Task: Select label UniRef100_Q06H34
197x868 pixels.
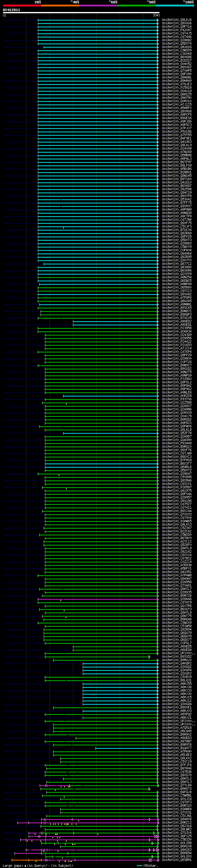Action: pyautogui.click(x=176, y=332)
